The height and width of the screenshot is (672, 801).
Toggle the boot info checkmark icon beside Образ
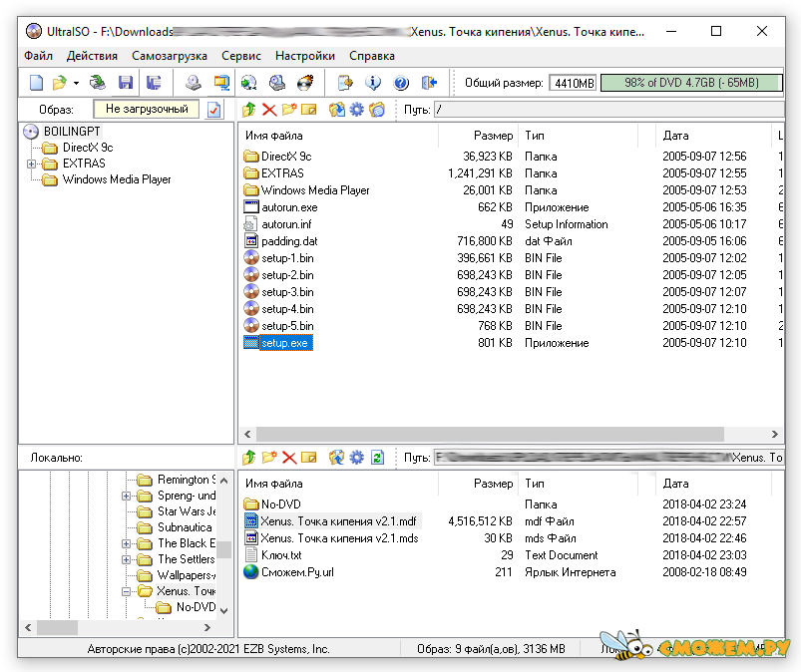tap(214, 110)
